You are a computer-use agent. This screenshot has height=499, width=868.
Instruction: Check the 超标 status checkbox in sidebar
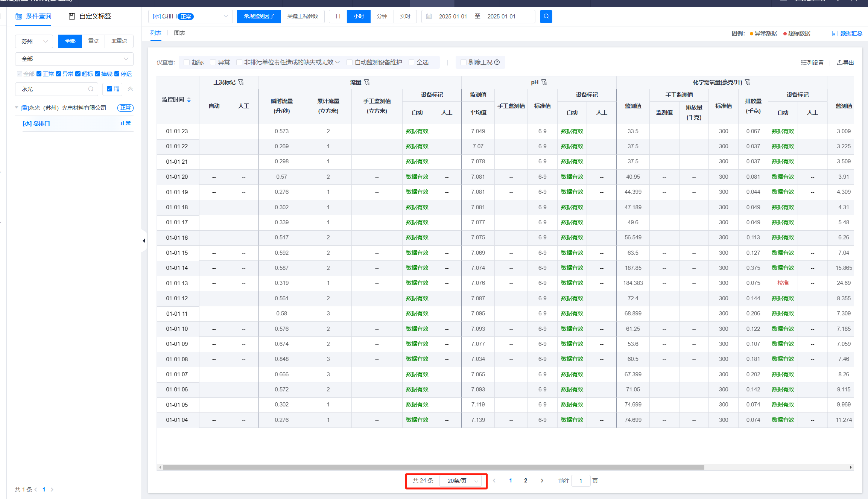pyautogui.click(x=78, y=74)
